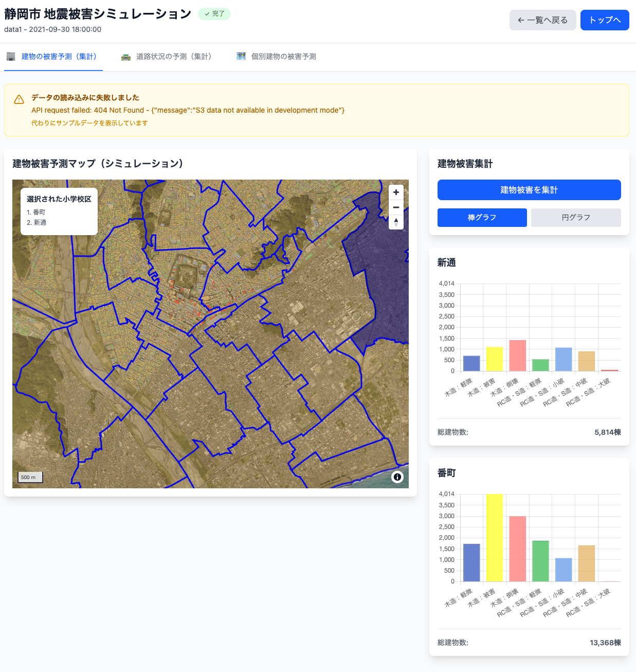Viewport: 636px width, 672px height.
Task: Click the building icon on first tab
Action: click(11, 57)
